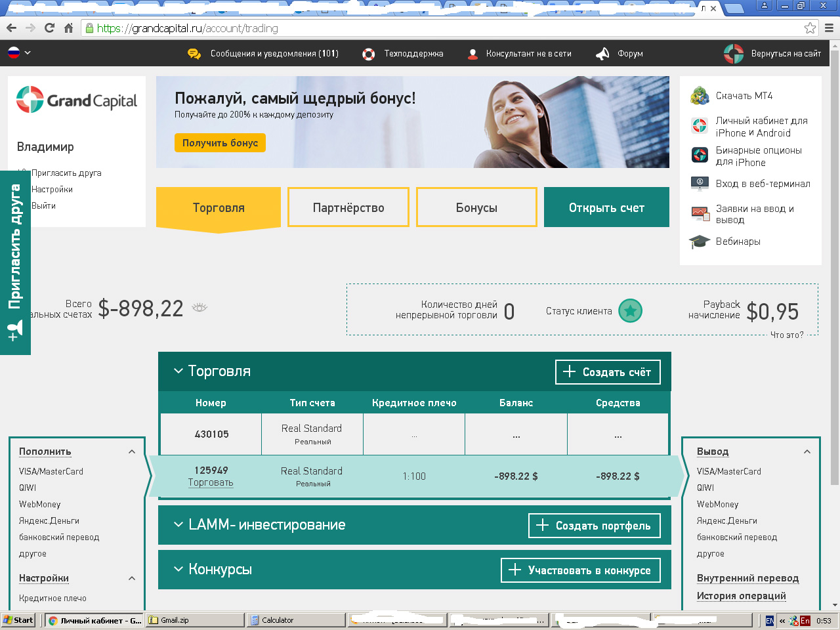This screenshot has height=630, width=840.
Task: Click the browser back arrow
Action: (11, 28)
